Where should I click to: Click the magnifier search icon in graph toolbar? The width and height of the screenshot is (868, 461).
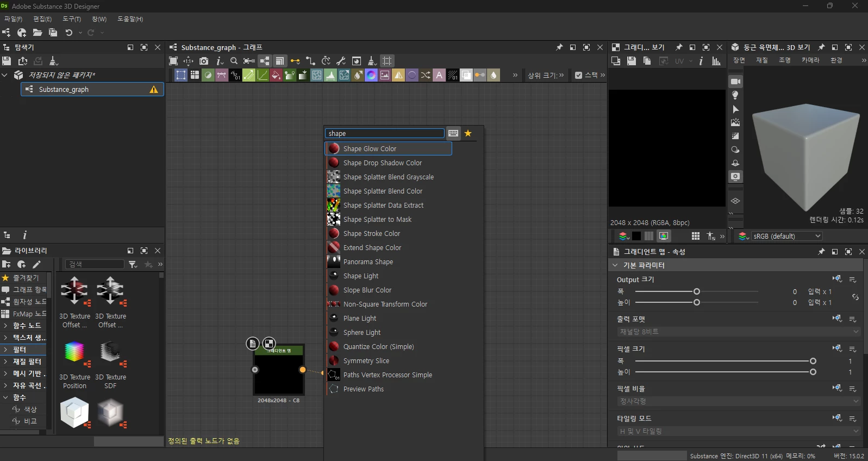[234, 61]
